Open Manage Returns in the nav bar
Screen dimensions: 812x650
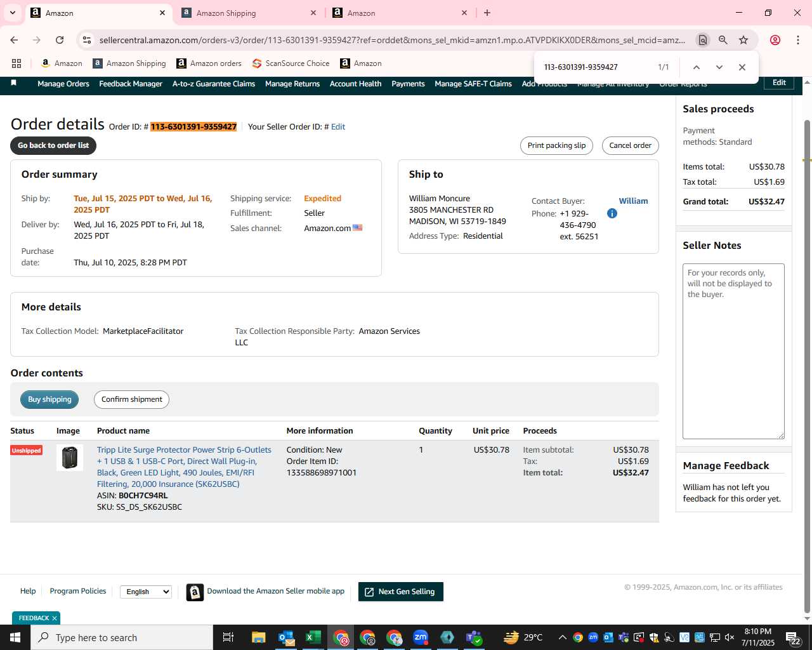[292, 84]
